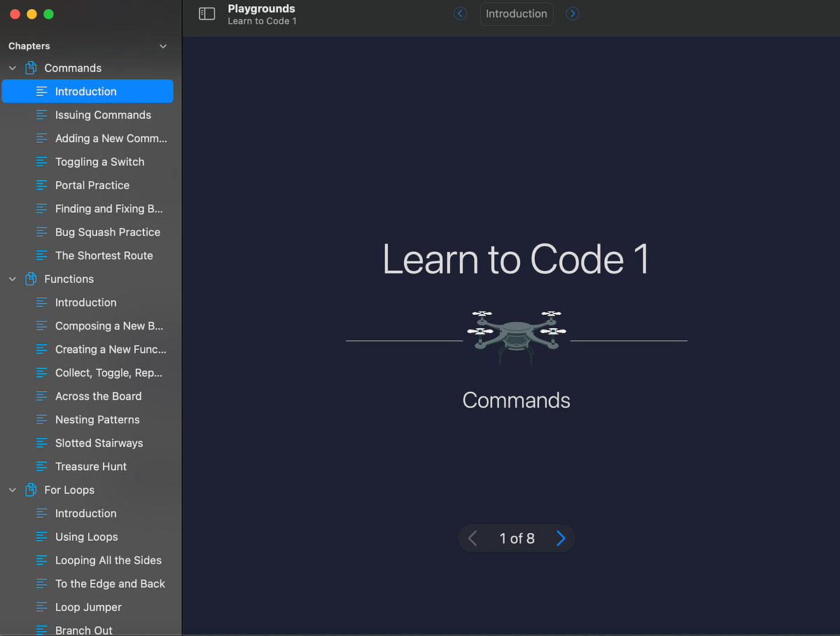This screenshot has width=840, height=636.
Task: Click the For Loops chapter book icon
Action: 30,490
